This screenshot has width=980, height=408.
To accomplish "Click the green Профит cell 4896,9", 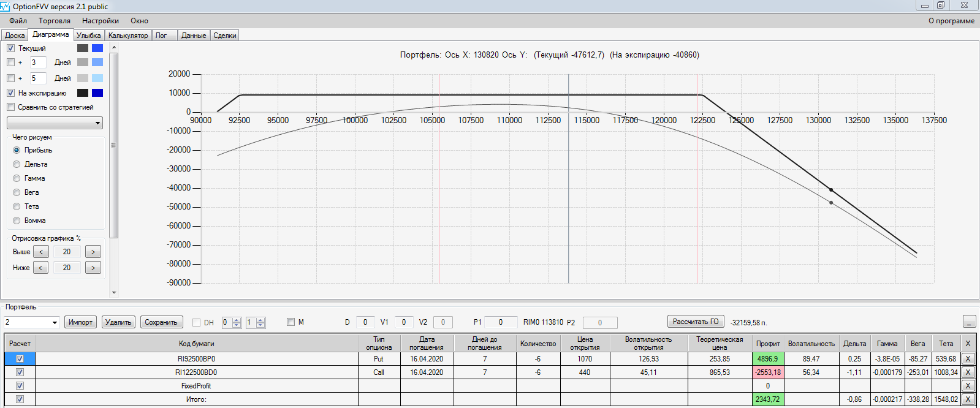I will [768, 359].
